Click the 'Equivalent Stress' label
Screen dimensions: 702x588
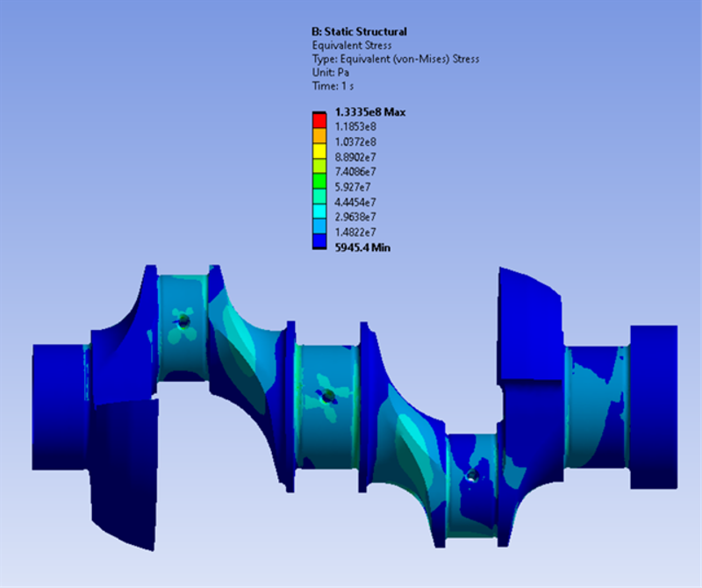click(x=352, y=46)
